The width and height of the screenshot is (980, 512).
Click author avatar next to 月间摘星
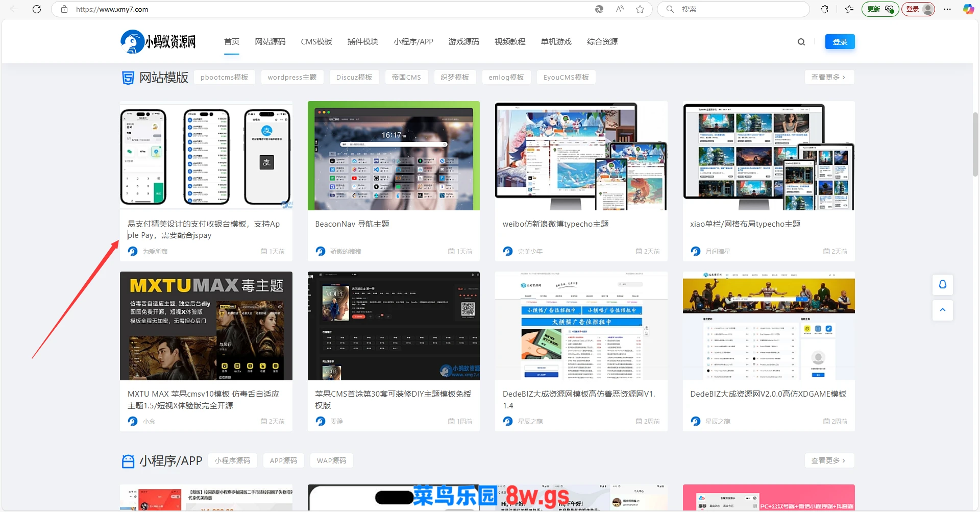click(x=696, y=251)
